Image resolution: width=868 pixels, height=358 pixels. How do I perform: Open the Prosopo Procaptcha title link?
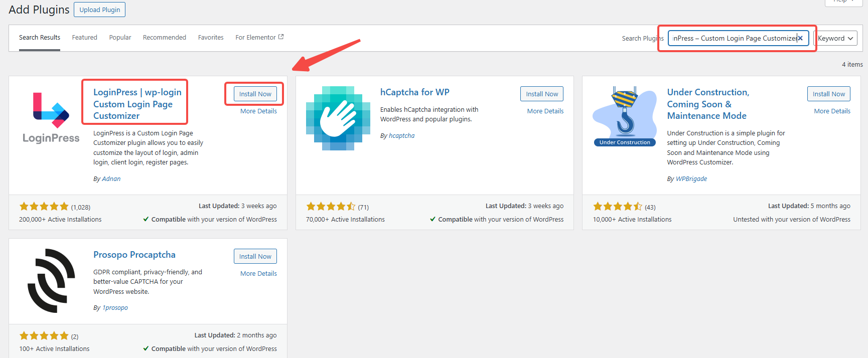[134, 255]
